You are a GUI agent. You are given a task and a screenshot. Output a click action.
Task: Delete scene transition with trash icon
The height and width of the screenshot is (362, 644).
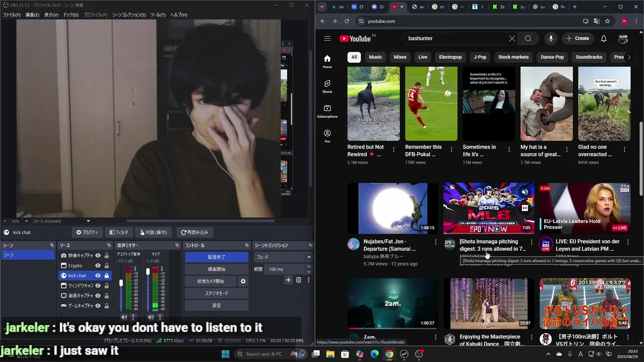pyautogui.click(x=298, y=280)
